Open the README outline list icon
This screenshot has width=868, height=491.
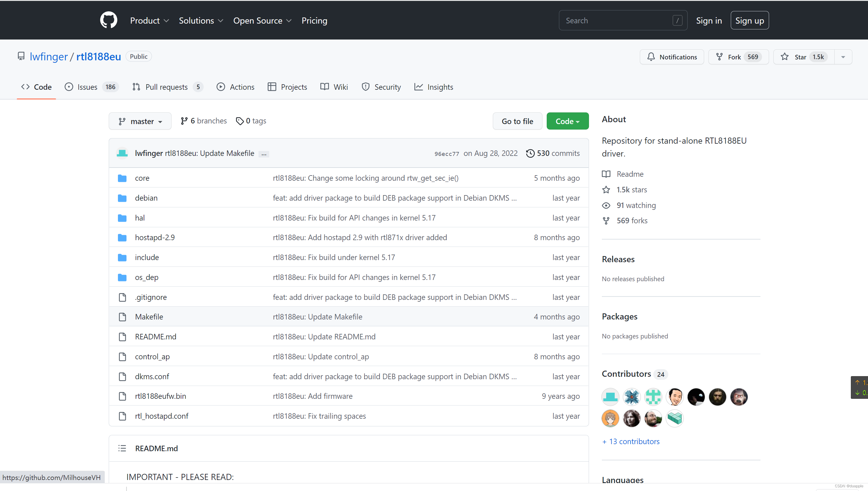pos(122,448)
